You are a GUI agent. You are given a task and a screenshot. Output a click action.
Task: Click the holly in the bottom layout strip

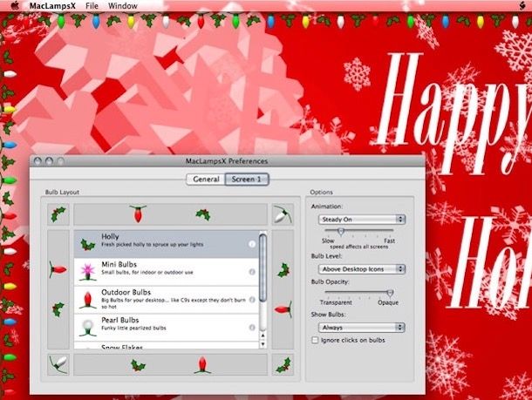click(138, 365)
